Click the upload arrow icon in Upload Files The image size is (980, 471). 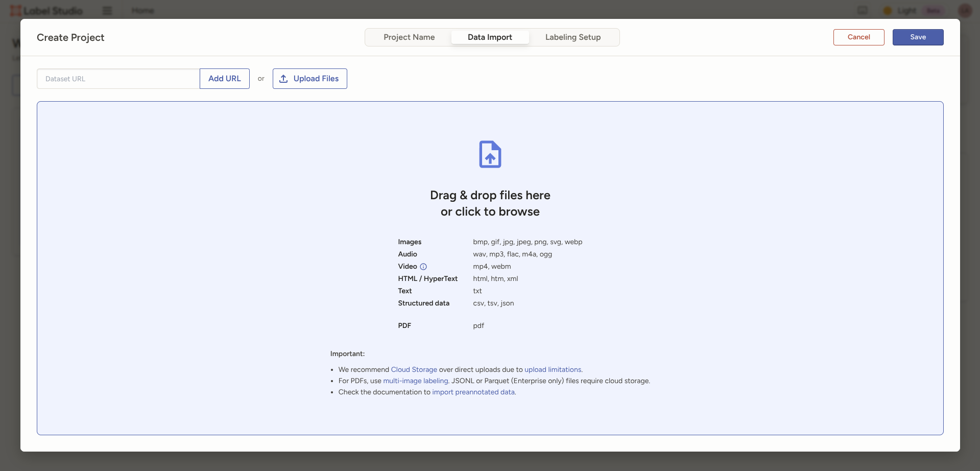[283, 79]
